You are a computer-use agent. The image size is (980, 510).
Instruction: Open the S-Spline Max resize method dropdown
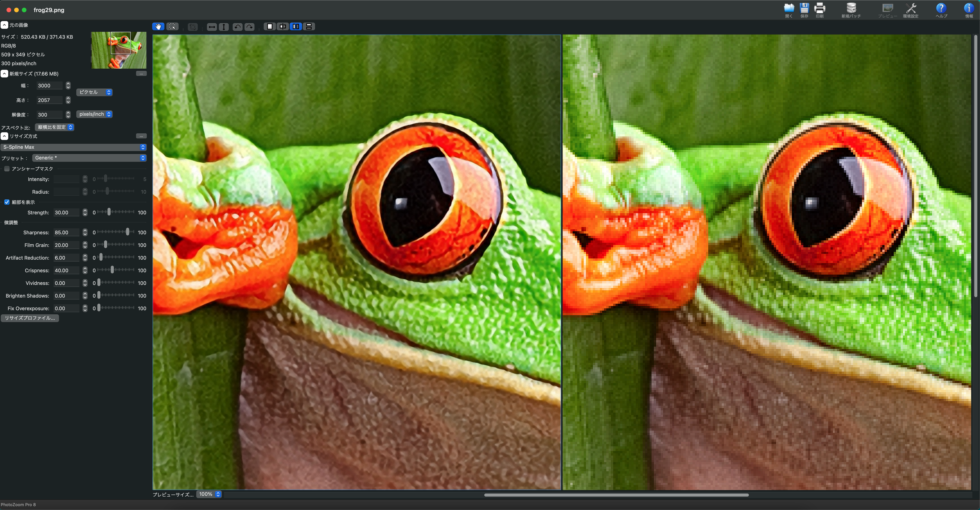(x=74, y=147)
